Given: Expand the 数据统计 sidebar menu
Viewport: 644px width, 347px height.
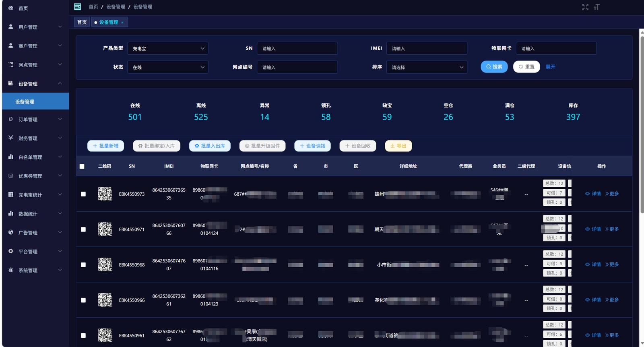Looking at the screenshot, I should coord(35,213).
